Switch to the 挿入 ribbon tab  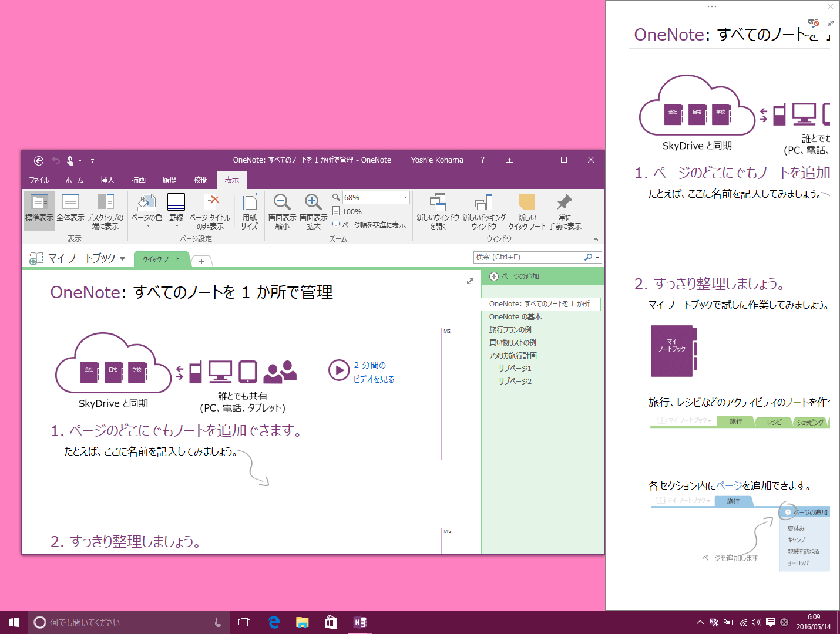[107, 180]
